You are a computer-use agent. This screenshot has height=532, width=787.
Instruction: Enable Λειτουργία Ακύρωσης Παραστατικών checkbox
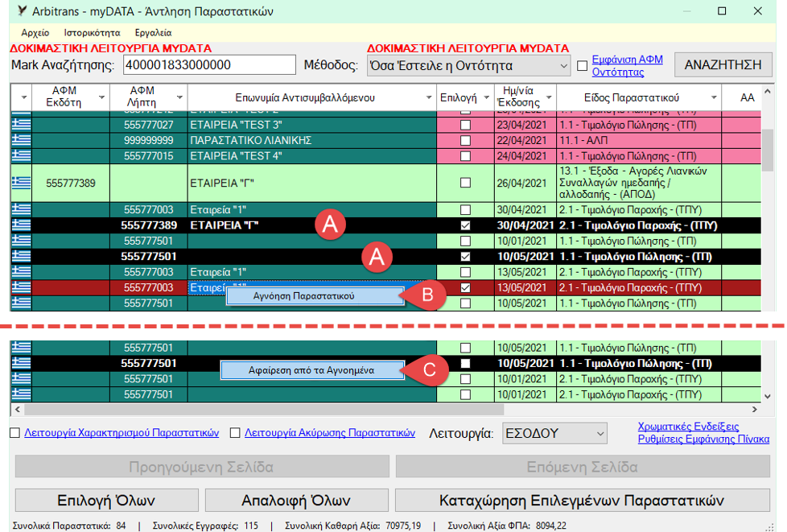(x=235, y=433)
